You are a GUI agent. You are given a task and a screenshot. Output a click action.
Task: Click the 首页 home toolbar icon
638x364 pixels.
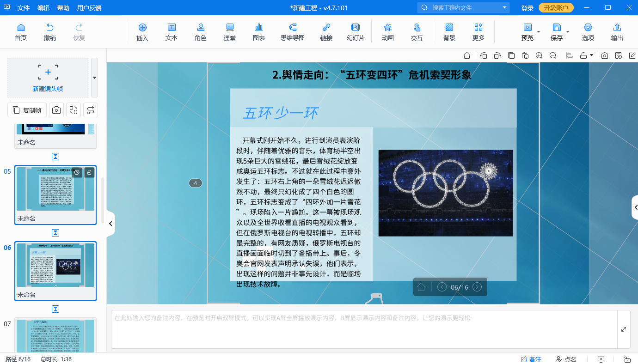[x=21, y=32]
